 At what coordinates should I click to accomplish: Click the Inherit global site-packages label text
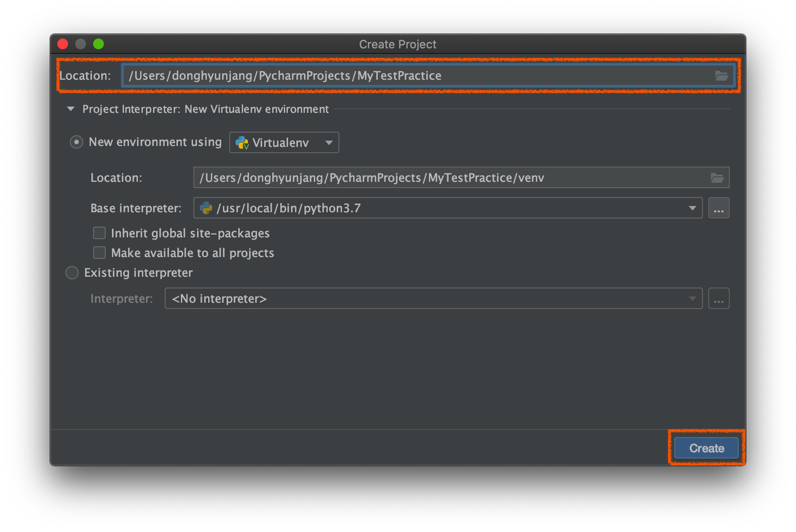[190, 233]
